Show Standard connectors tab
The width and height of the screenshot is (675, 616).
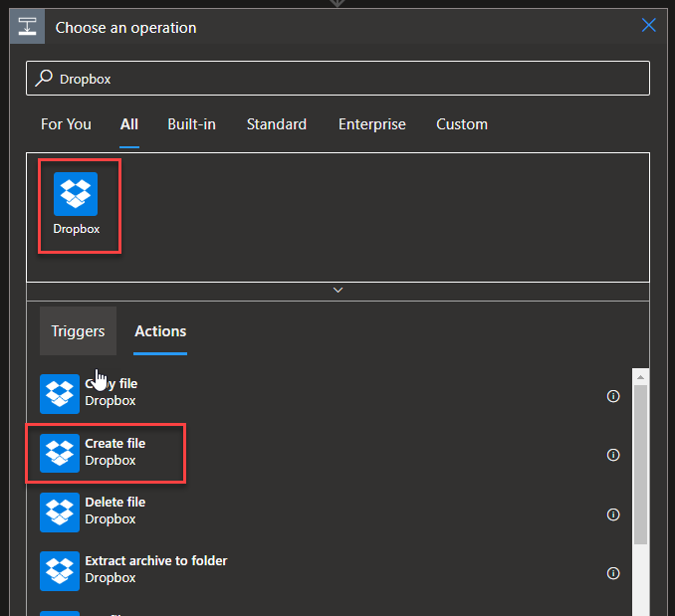(x=277, y=124)
